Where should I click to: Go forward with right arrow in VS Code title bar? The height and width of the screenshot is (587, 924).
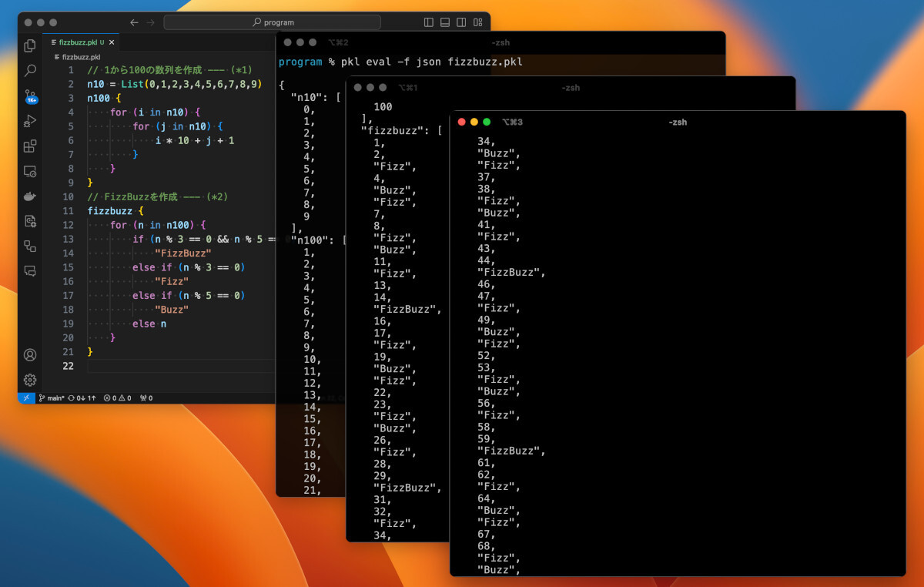[152, 22]
